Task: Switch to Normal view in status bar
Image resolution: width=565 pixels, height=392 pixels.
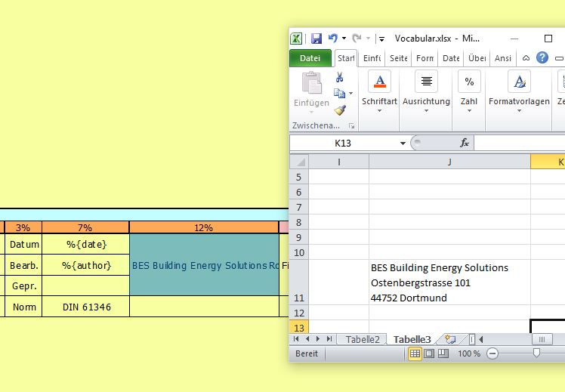Action: pyautogui.click(x=415, y=353)
